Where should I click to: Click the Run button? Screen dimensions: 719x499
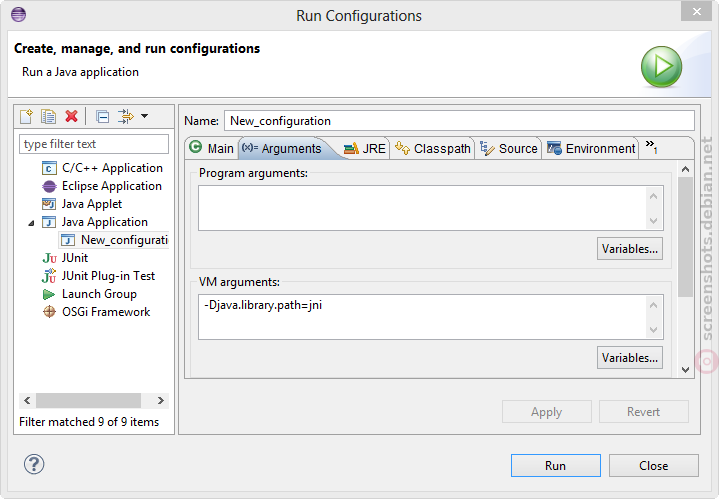[555, 466]
